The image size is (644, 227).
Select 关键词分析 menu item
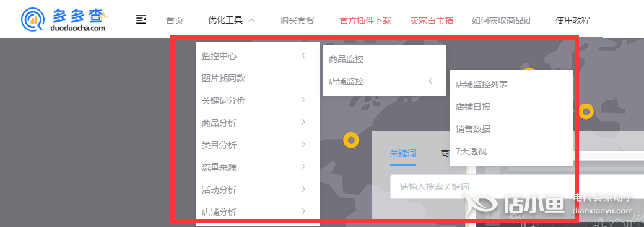(x=258, y=100)
